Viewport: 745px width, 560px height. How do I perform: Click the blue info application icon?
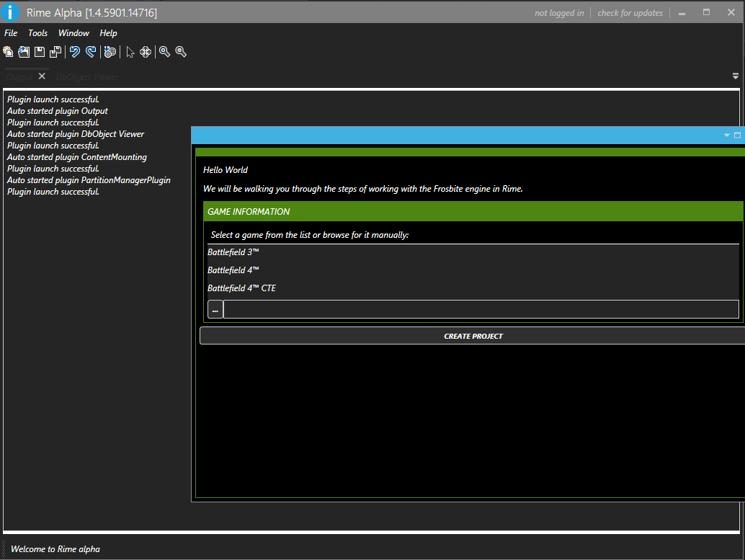pos(10,12)
